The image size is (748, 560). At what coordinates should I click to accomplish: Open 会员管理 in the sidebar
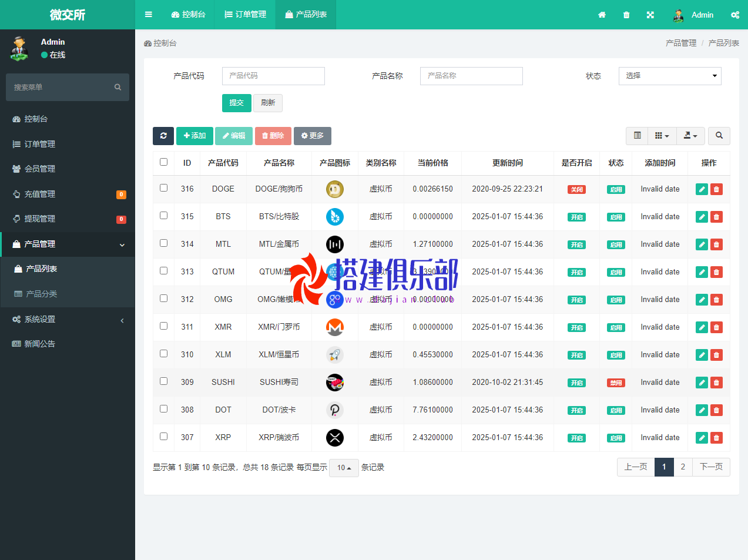(68, 169)
